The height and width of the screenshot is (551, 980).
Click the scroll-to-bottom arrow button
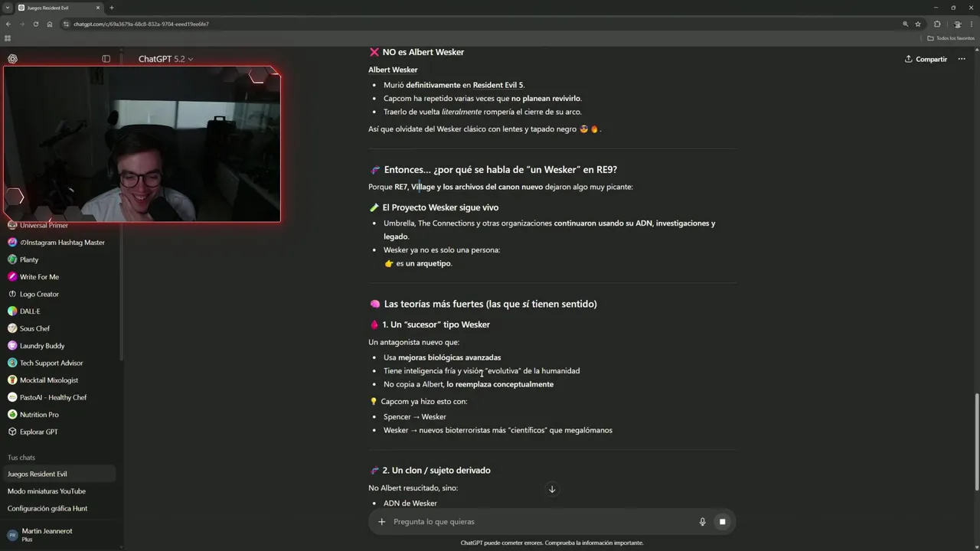pos(551,489)
